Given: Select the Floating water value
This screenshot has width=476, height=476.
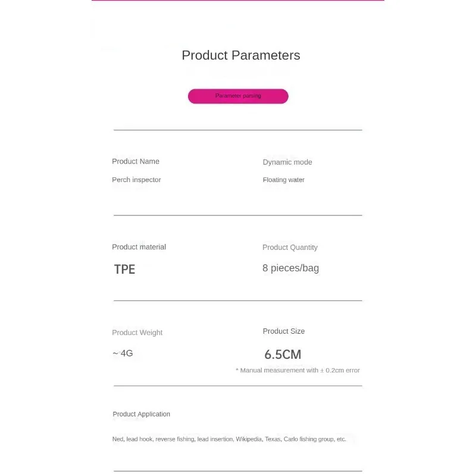Looking at the screenshot, I should point(284,180).
